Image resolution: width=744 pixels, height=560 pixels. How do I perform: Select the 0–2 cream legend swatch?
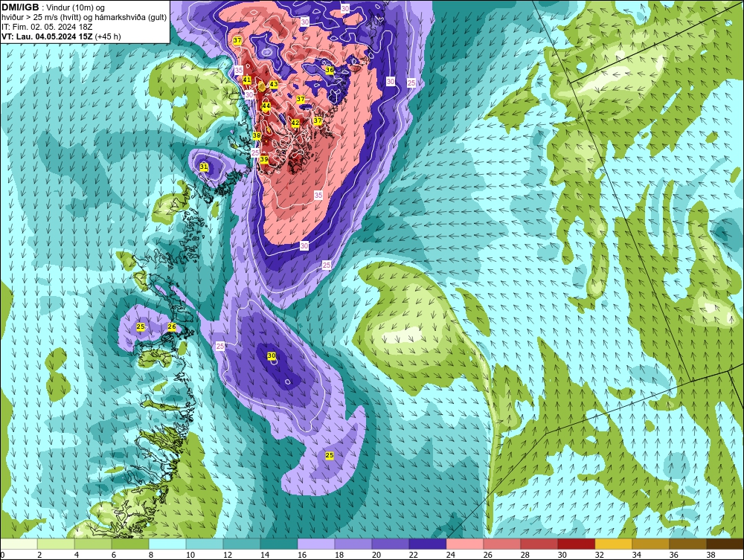[x=19, y=544]
